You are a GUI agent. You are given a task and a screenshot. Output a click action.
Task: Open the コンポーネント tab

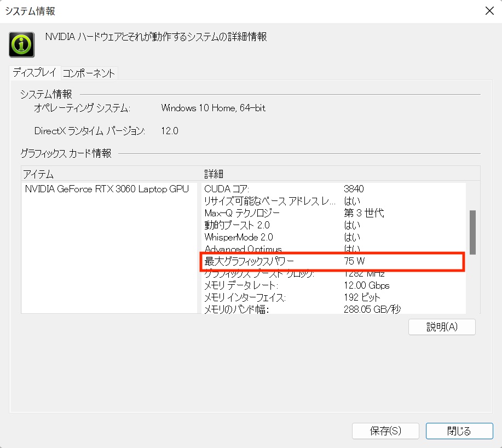coord(89,73)
